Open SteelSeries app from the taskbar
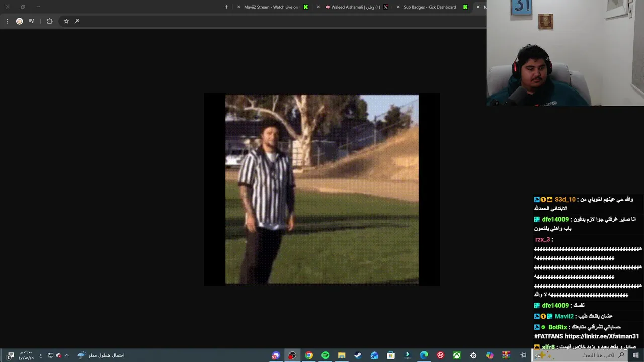644x362 pixels. click(473, 355)
